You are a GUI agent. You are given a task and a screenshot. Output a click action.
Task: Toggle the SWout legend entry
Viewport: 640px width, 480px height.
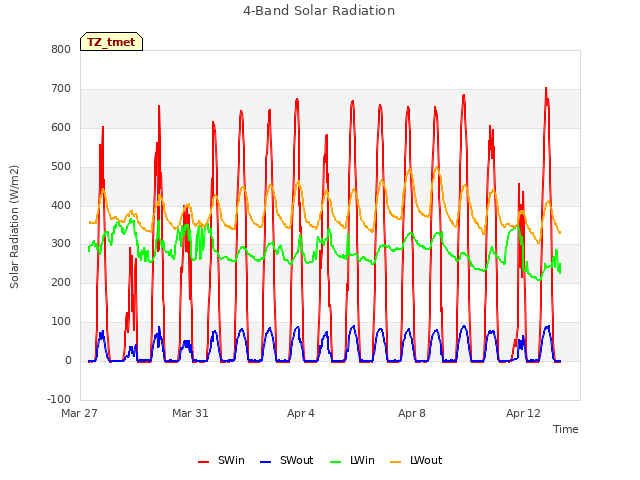287,460
